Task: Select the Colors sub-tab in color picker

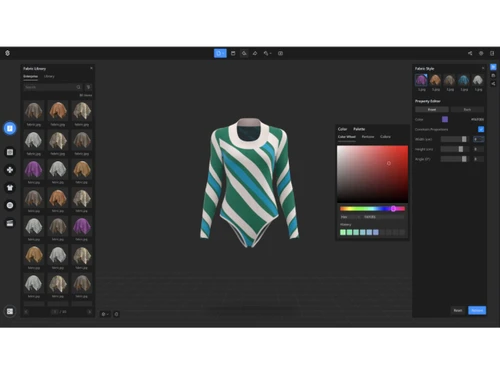Action: click(x=385, y=137)
